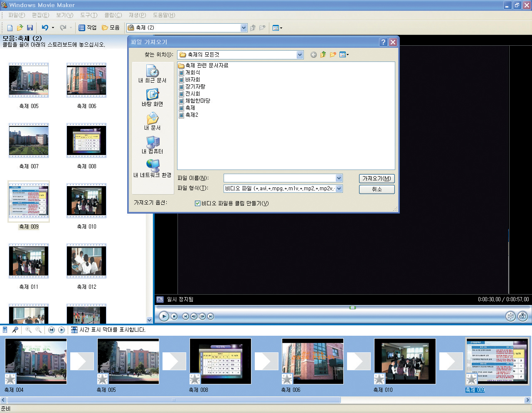Toggle create clips for video files checkbox
Image resolution: width=532 pixels, height=413 pixels.
[197, 204]
